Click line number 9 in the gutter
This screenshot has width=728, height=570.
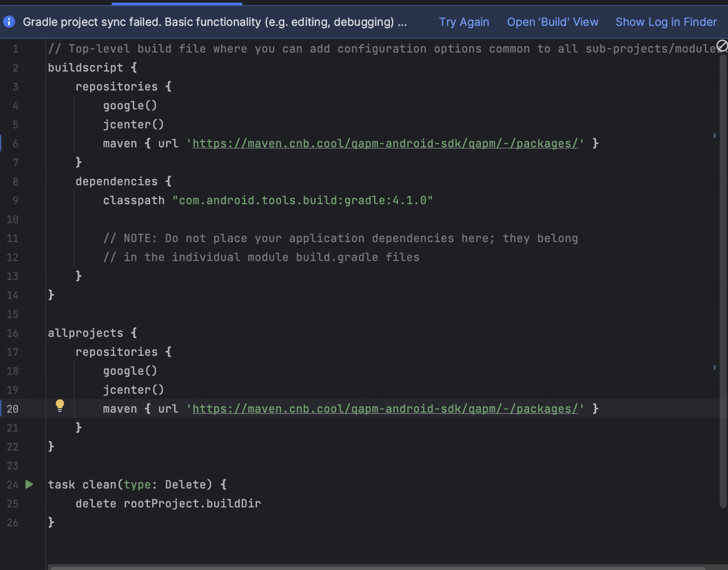pyautogui.click(x=15, y=200)
